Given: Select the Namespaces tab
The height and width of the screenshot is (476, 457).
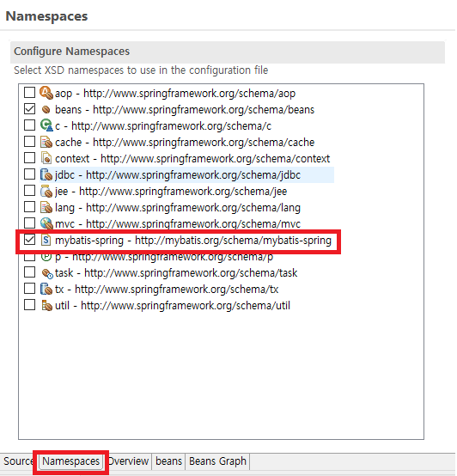Looking at the screenshot, I should 70,461.
